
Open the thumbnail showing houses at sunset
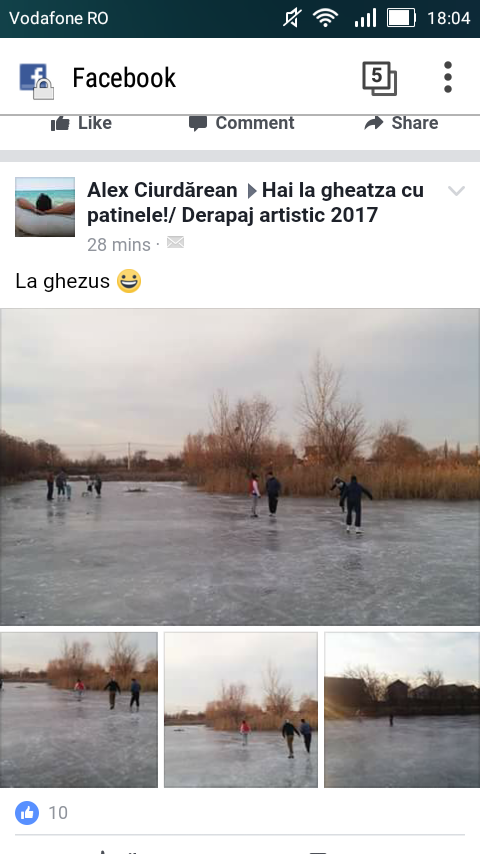[402, 710]
